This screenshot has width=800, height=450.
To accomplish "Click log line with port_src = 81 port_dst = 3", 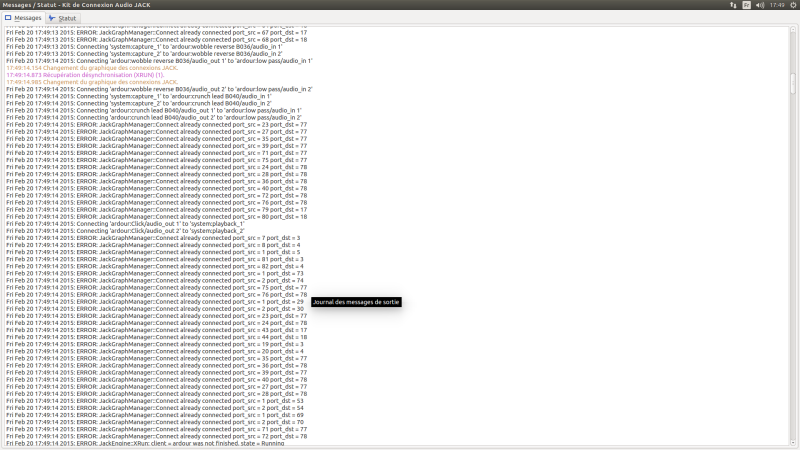I will [x=155, y=260].
